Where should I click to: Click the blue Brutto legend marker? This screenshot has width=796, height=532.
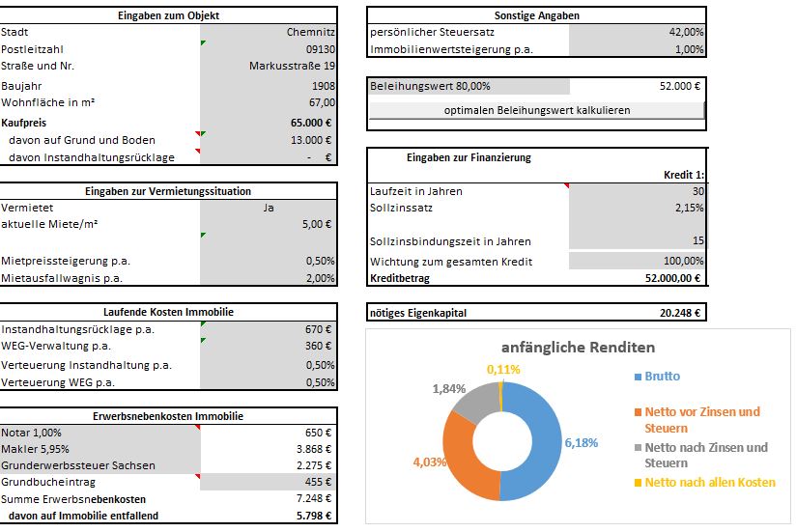click(x=637, y=377)
